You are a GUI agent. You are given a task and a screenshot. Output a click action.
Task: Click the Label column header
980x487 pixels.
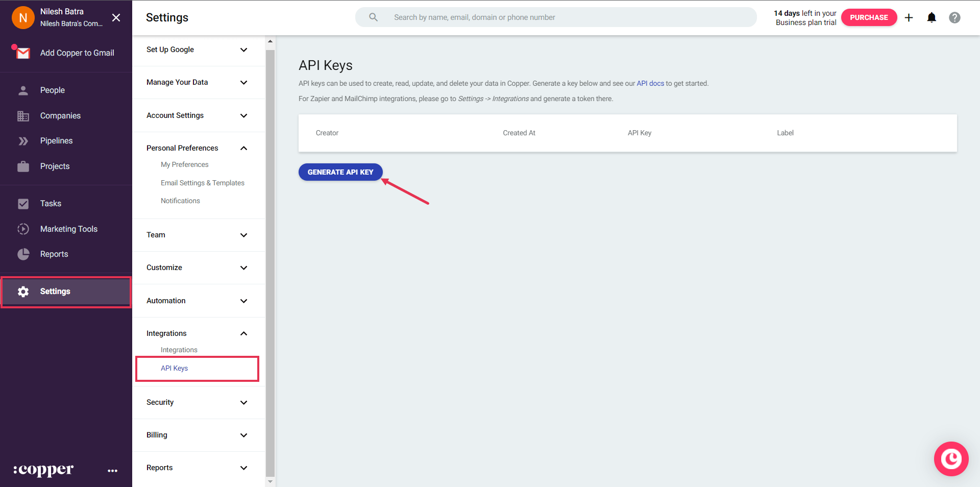coord(785,133)
